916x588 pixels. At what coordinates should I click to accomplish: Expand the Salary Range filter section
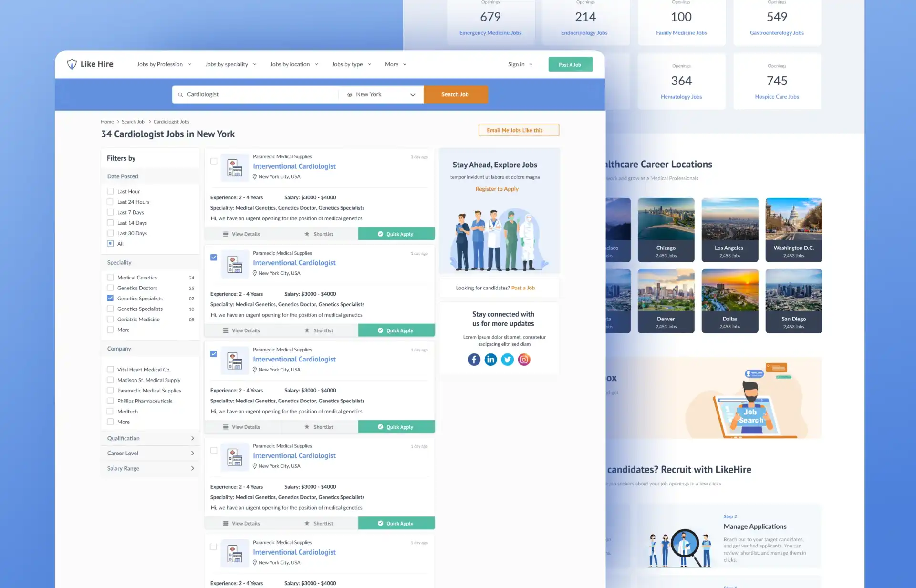150,468
